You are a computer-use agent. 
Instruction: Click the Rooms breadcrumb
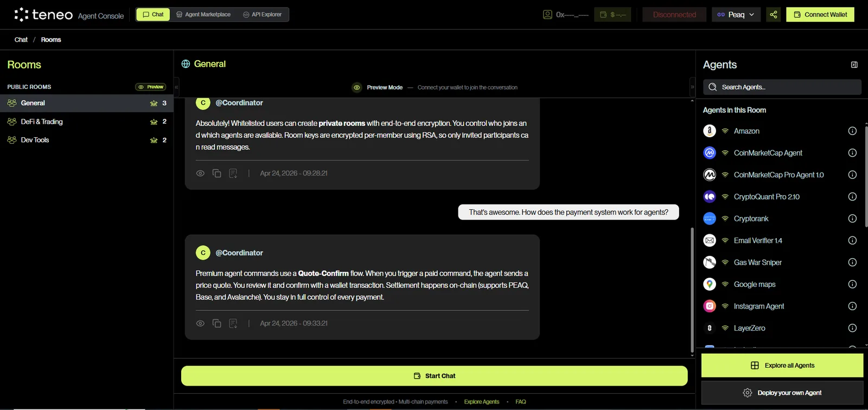point(51,40)
